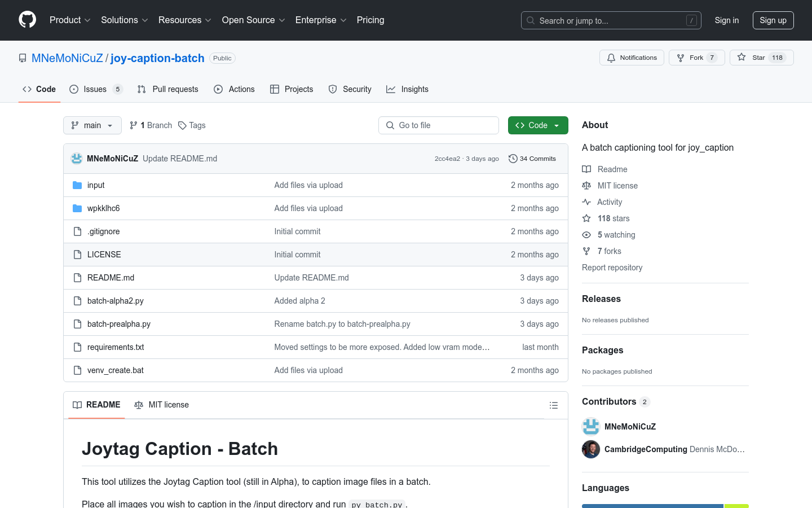Click the venv_create.bat file icon
The width and height of the screenshot is (812, 508).
pyautogui.click(x=77, y=370)
